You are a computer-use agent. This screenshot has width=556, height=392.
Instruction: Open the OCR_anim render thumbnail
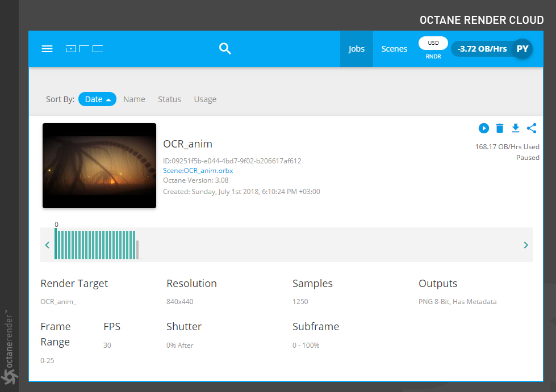click(x=99, y=166)
